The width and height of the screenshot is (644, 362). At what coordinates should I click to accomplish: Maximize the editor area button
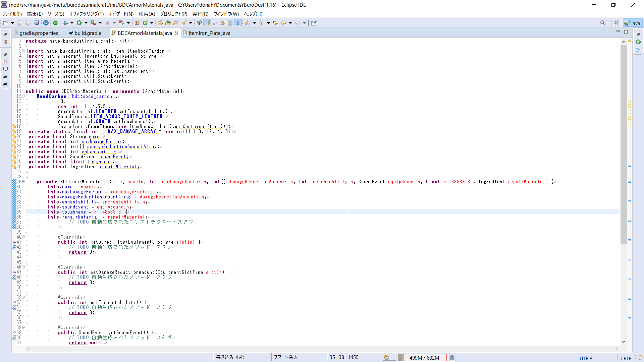pos(626,32)
